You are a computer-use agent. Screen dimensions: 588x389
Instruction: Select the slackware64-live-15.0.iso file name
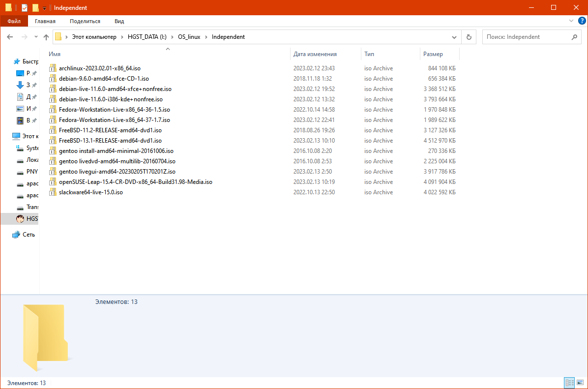pos(91,192)
